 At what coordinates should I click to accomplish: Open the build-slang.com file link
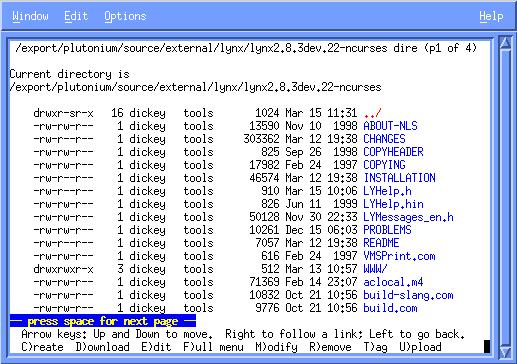pyautogui.click(x=408, y=295)
